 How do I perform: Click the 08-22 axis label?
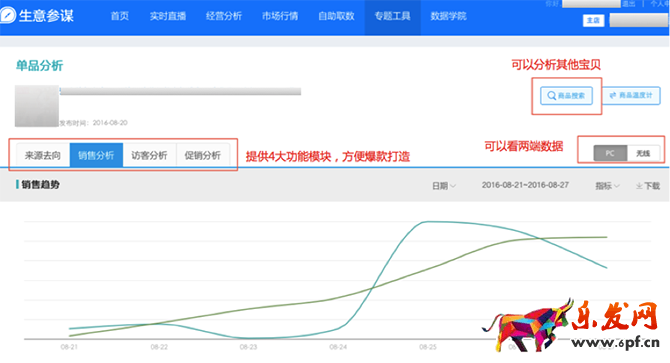coord(159,347)
